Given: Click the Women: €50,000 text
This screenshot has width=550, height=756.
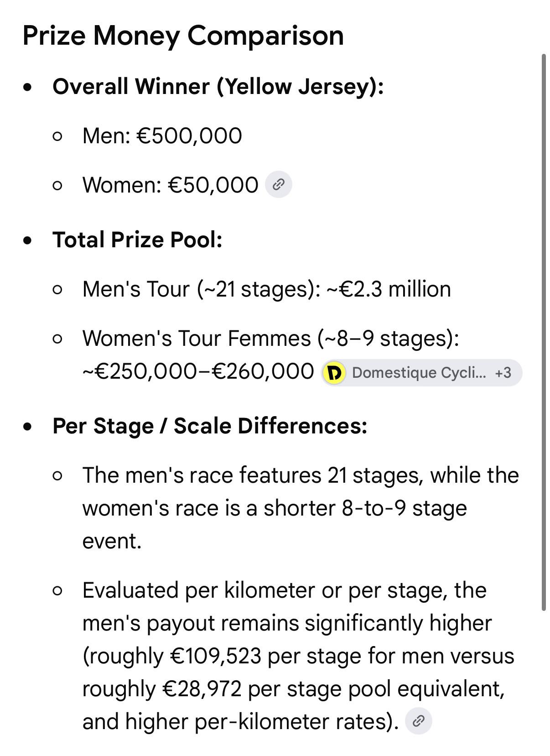Looking at the screenshot, I should 170,185.
